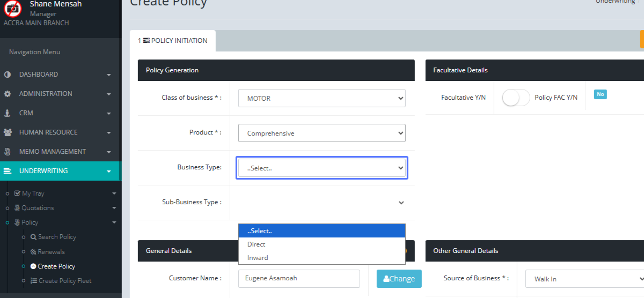644x298 pixels.
Task: Click the Human Resource people icon
Action: (8, 132)
